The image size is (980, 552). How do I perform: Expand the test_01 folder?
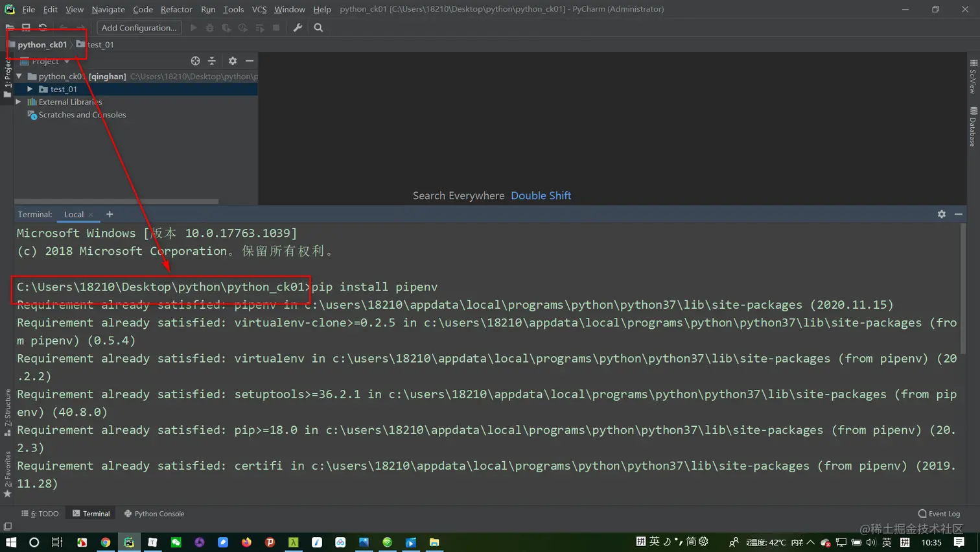[30, 89]
